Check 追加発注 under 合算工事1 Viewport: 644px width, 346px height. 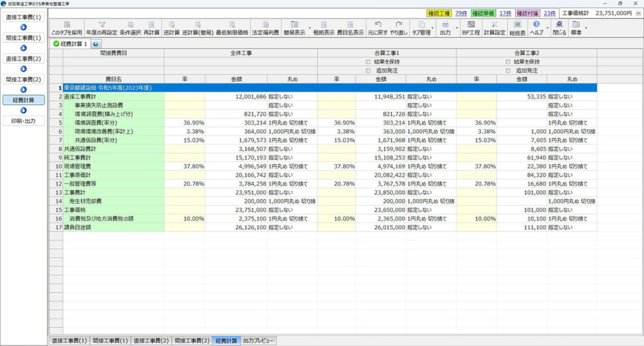368,70
